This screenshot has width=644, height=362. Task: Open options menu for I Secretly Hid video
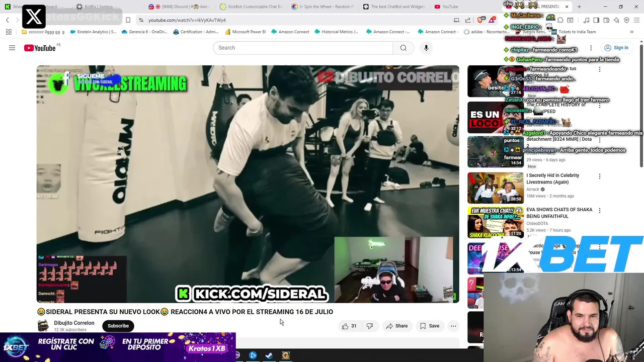599,176
